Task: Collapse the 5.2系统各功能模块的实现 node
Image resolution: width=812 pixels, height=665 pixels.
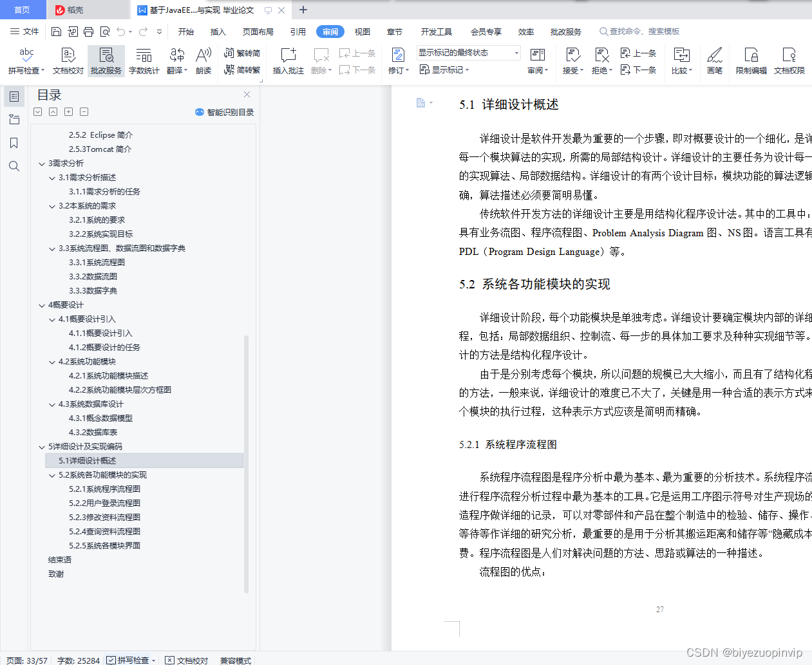Action: 52,475
